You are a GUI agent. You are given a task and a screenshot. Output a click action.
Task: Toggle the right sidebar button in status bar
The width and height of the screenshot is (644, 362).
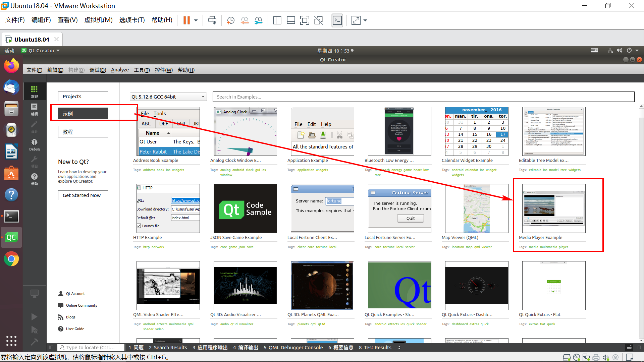tap(639, 348)
